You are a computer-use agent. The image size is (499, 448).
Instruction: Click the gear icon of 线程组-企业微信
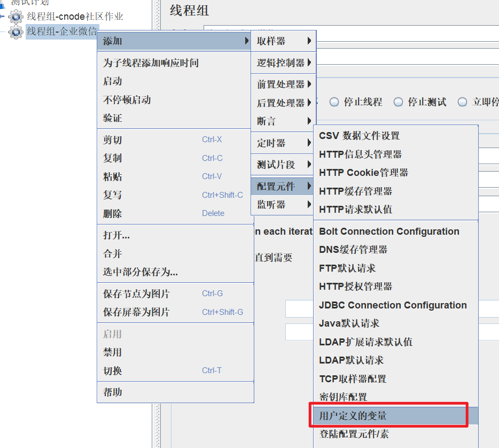point(16,32)
